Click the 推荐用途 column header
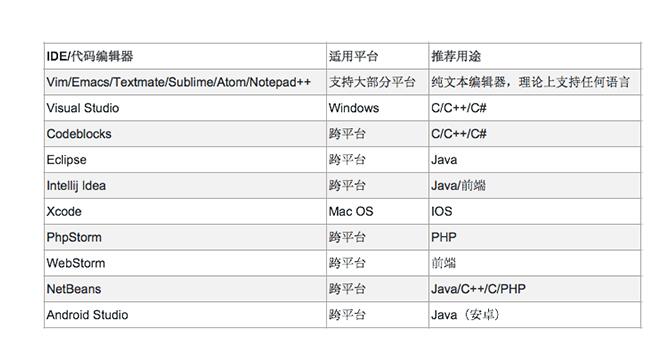 click(x=535, y=56)
